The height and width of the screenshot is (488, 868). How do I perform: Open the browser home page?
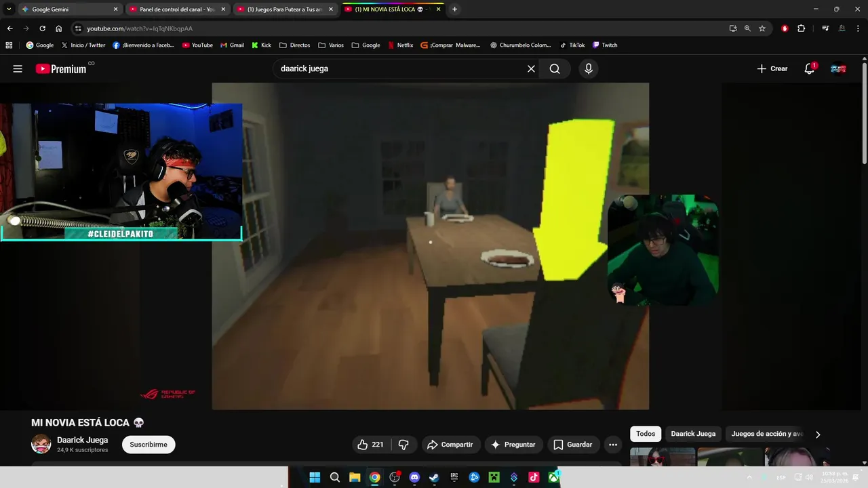click(58, 28)
